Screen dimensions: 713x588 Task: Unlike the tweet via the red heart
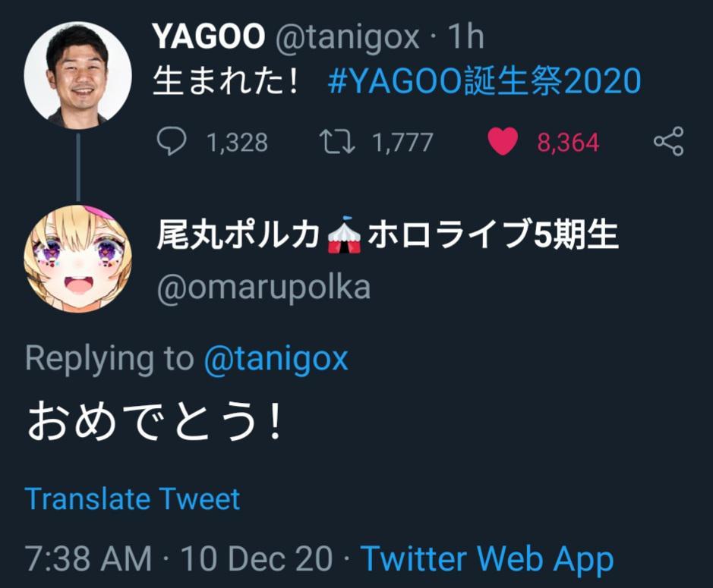(x=503, y=141)
